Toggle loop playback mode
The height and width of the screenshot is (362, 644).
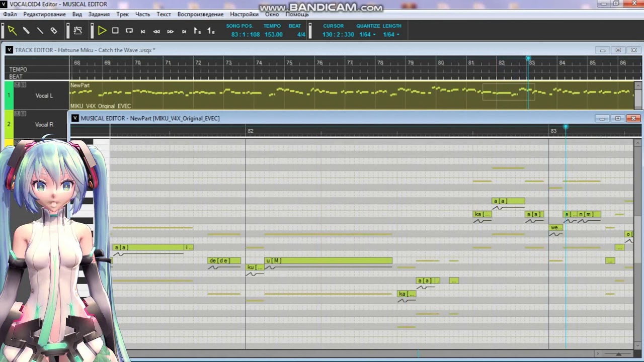click(129, 31)
